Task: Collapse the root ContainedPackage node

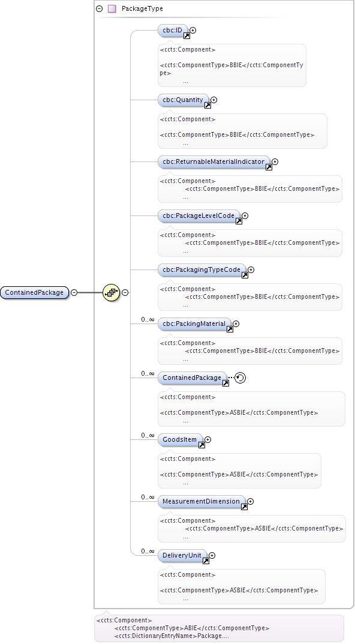Action: click(x=74, y=292)
